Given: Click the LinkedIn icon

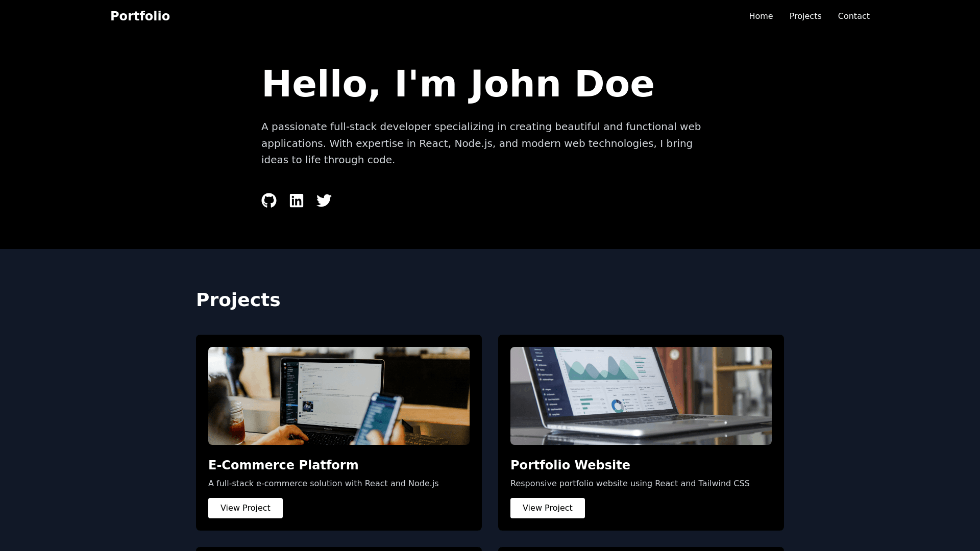Looking at the screenshot, I should tap(297, 201).
